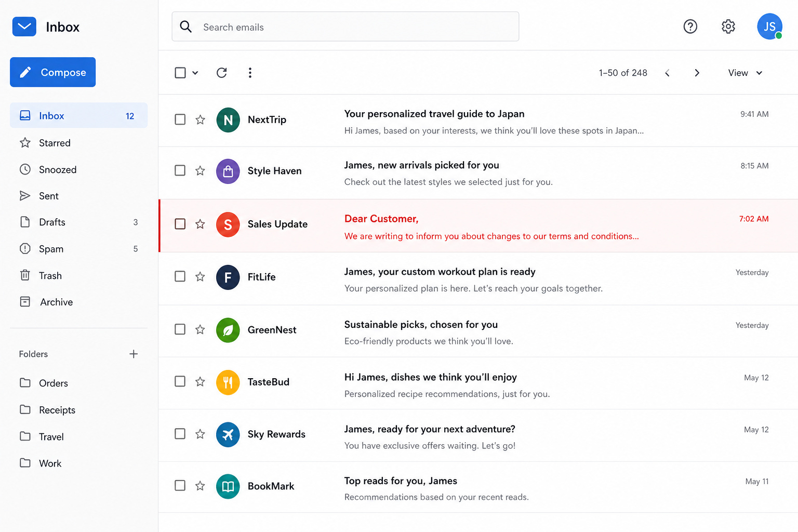Star the TasteBud email
The height and width of the screenshot is (532, 798).
(x=200, y=381)
